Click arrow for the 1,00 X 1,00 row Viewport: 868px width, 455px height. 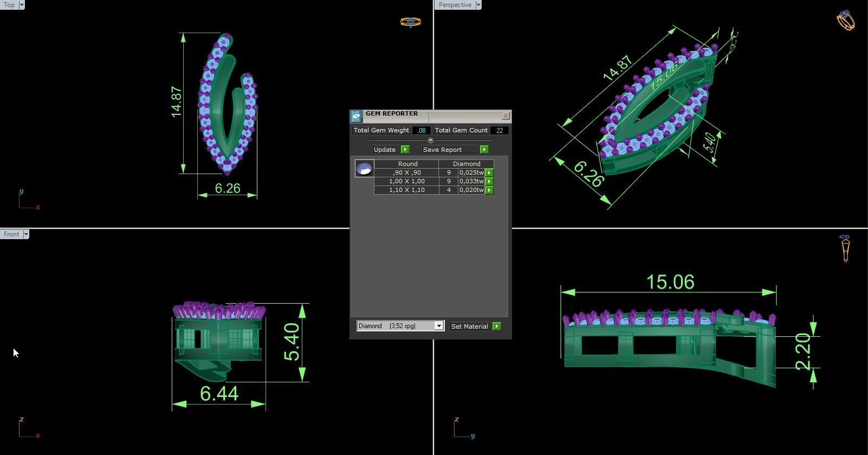click(489, 181)
